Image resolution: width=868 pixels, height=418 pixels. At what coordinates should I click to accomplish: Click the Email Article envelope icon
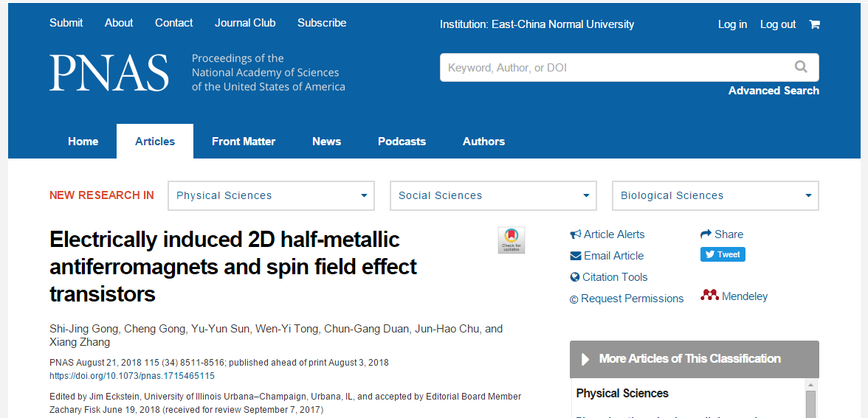coord(576,256)
